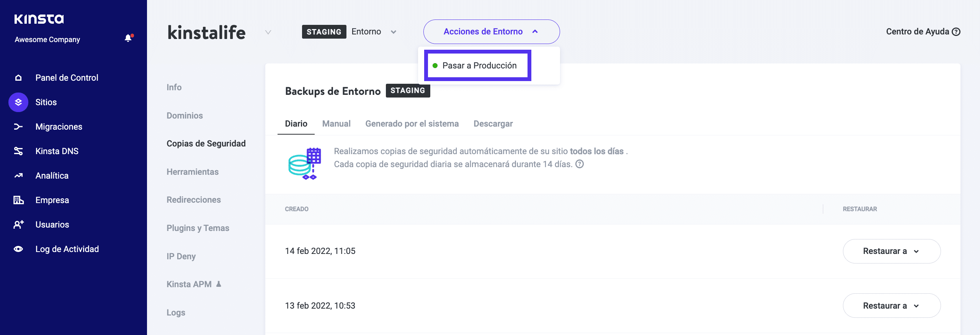This screenshot has height=335, width=980.
Task: Switch to the Manual backups tab
Action: [x=336, y=124]
